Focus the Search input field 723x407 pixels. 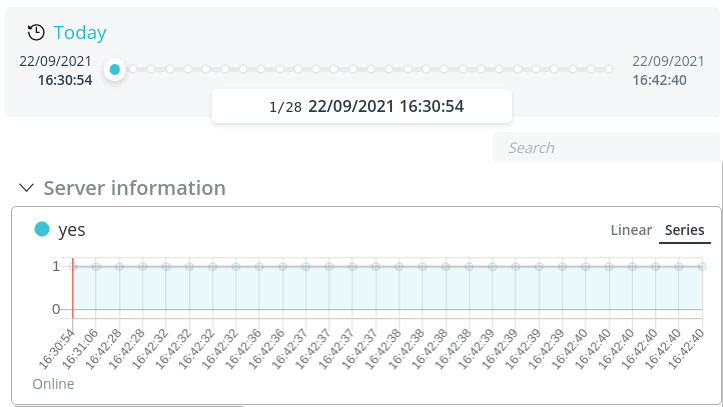click(x=606, y=147)
